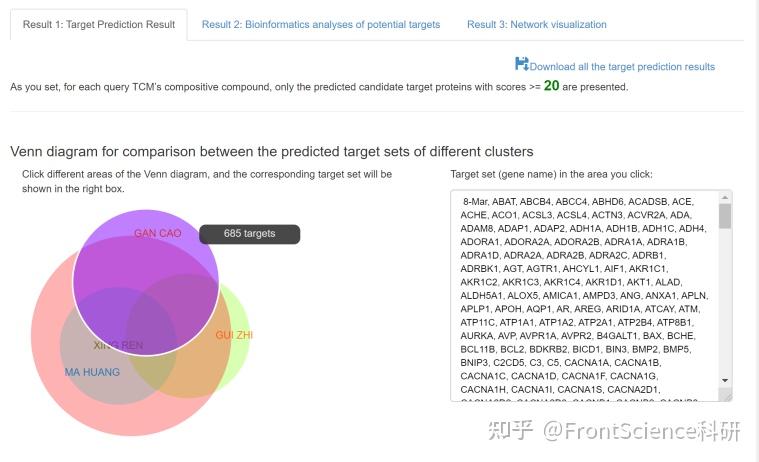Select the MA HUANG label in Venn diagram
Viewport: 759px width, 462px height.
coord(92,372)
